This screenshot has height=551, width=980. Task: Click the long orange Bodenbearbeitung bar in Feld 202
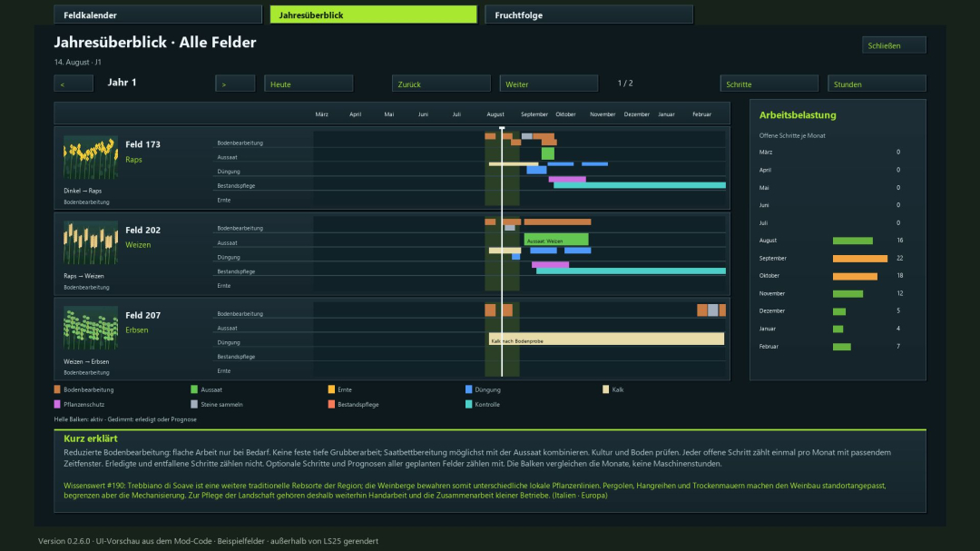[x=557, y=222]
